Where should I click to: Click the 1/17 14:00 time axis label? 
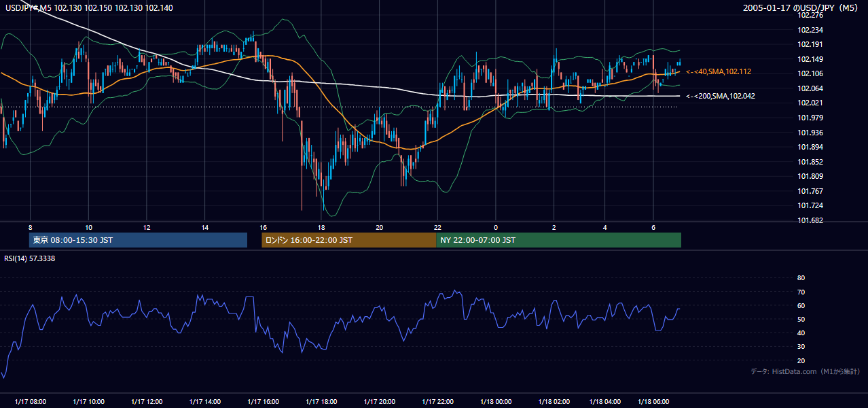click(x=205, y=402)
